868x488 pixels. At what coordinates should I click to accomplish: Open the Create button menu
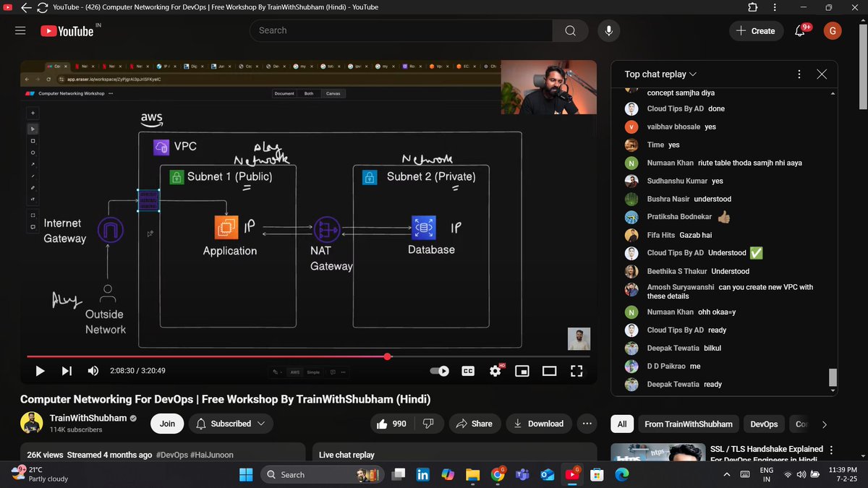756,30
